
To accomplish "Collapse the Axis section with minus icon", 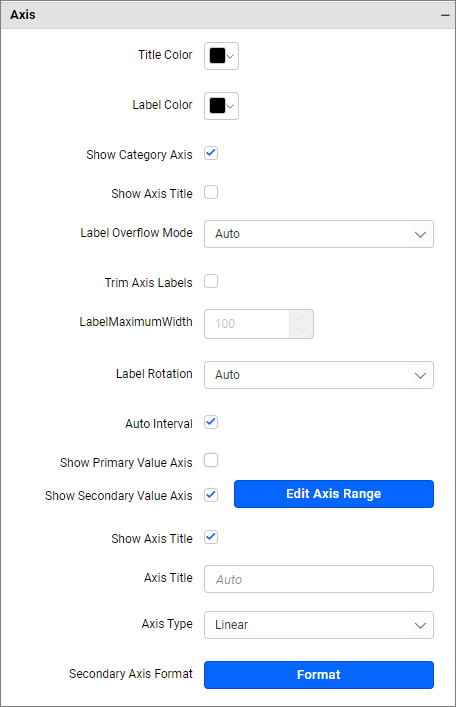I will [445, 15].
